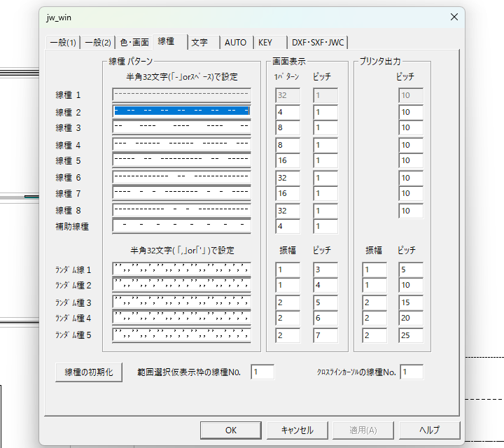Open the DXF・SXF・JWC tab
This screenshot has width=504, height=448.
coord(318,43)
